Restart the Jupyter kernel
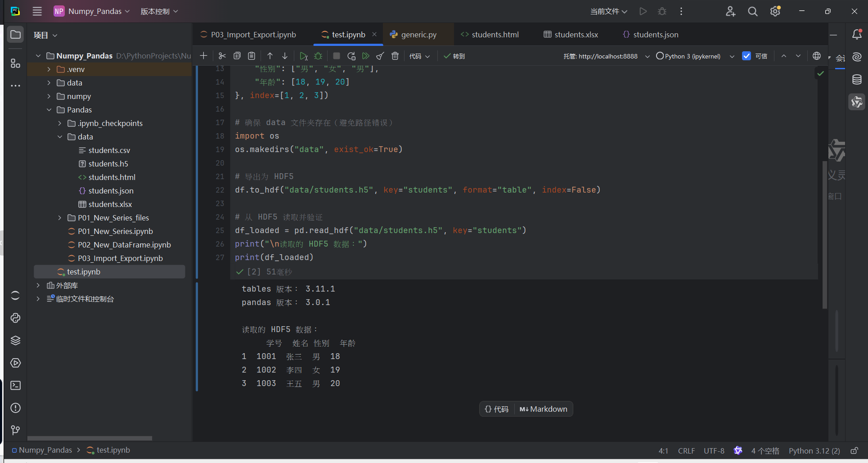This screenshot has width=868, height=463. coord(351,56)
